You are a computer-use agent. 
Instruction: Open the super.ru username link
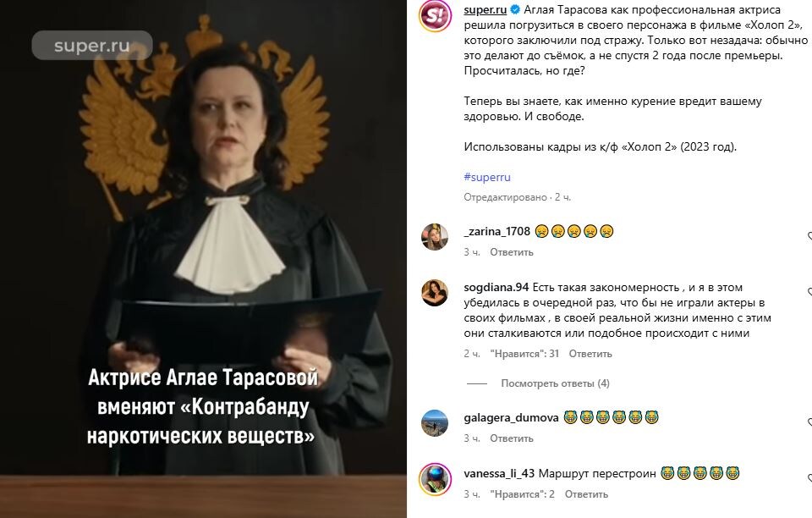click(x=486, y=10)
